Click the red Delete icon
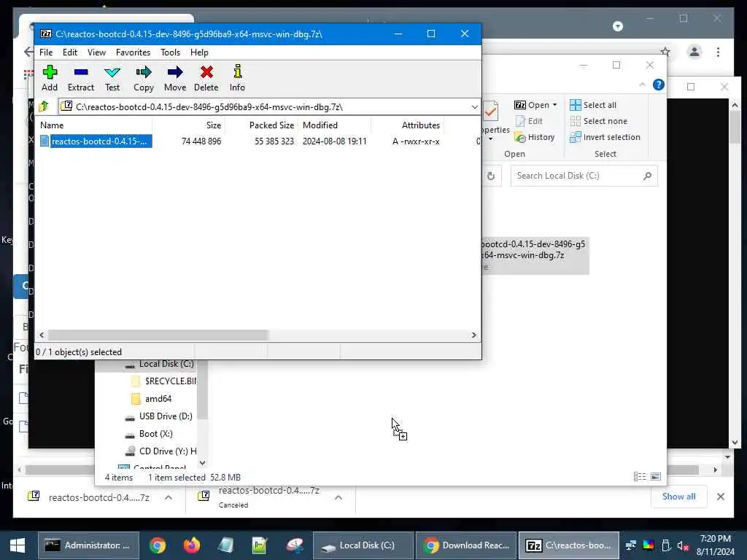Image resolution: width=747 pixels, height=560 pixels. coord(206,78)
